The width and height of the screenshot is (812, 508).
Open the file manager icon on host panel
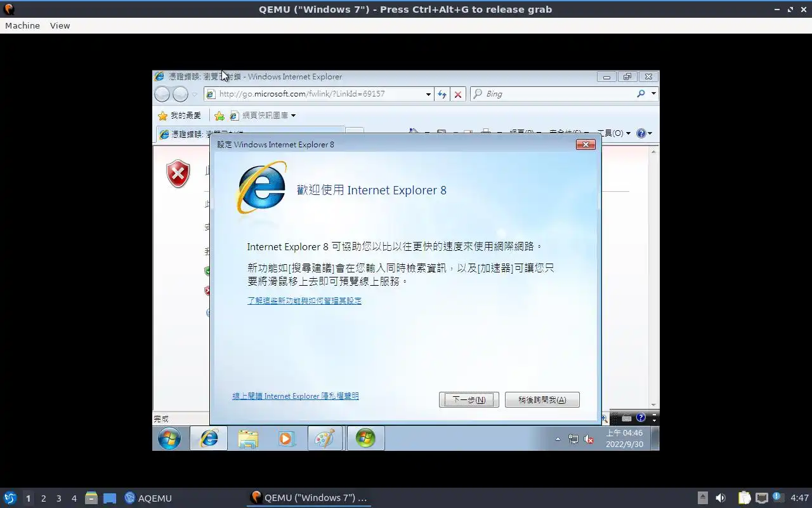coord(91,498)
